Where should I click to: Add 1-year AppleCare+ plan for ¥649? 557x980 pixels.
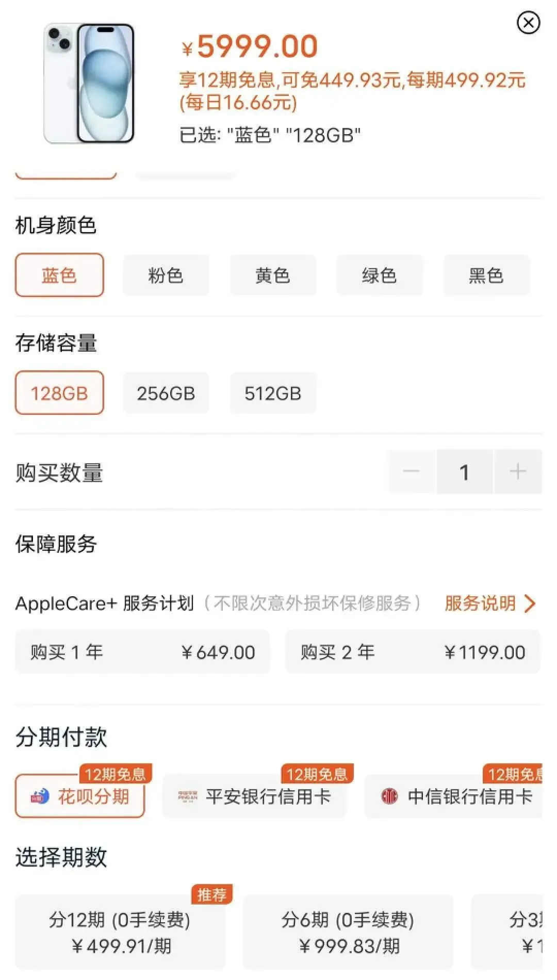[x=142, y=652]
